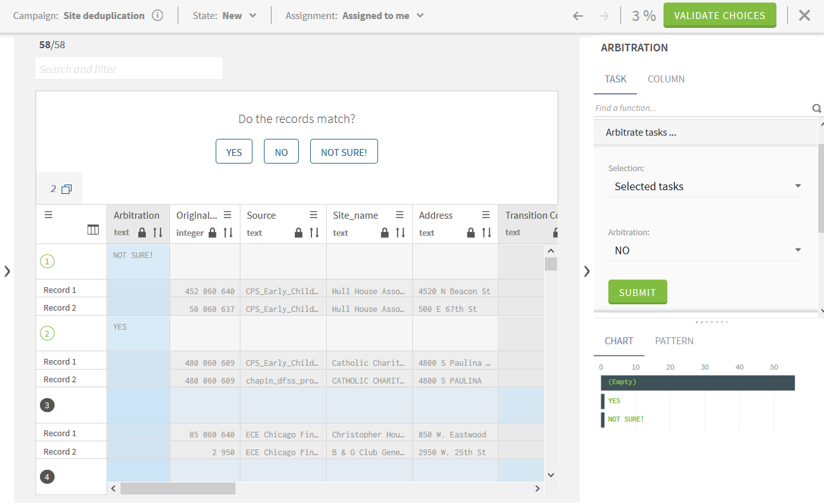This screenshot has width=824, height=504.
Task: Select task group 2 circle
Action: click(48, 333)
